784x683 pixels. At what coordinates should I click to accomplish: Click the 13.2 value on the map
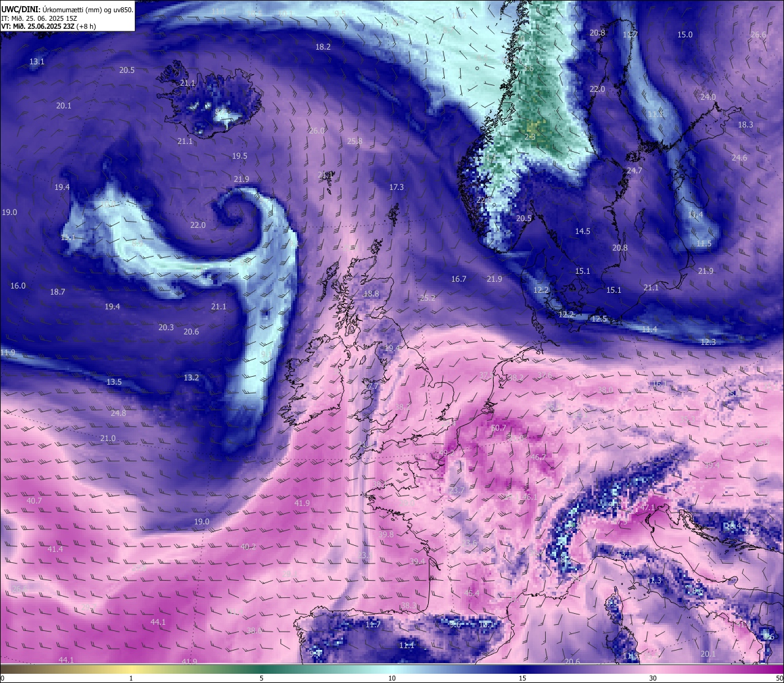click(x=191, y=378)
